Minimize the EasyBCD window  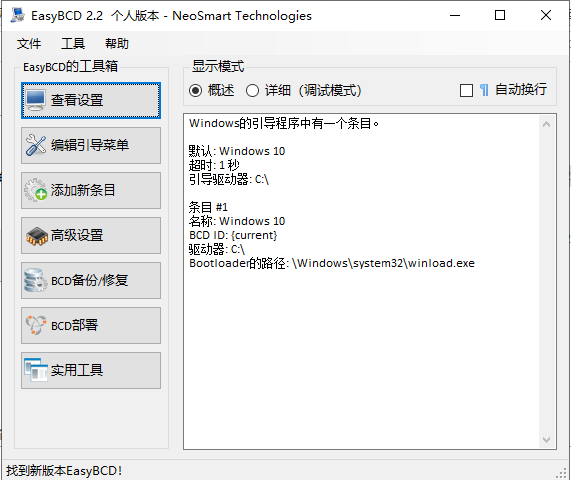pos(455,15)
